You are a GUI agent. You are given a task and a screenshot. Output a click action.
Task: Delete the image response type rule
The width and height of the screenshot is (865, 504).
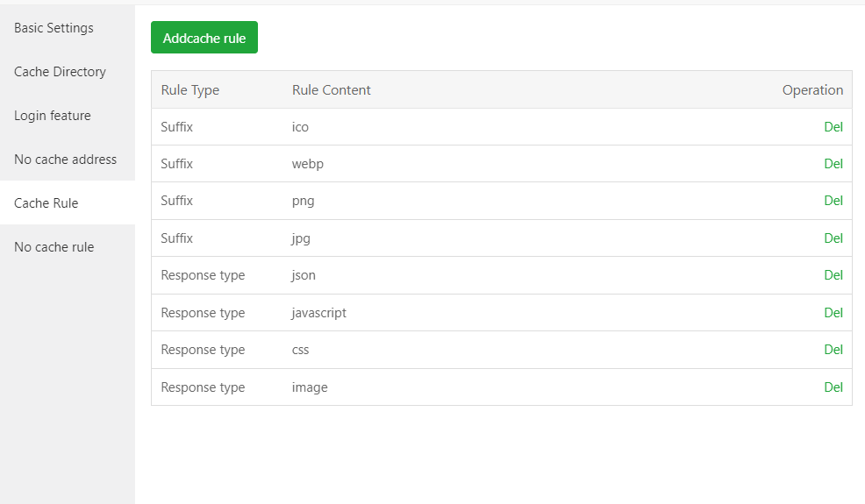833,387
